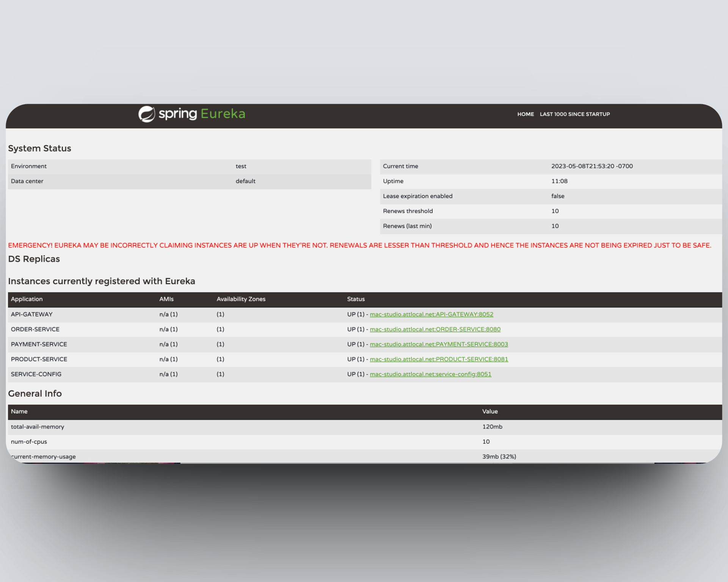This screenshot has height=582, width=728.
Task: Click the Uptime label
Action: point(393,181)
